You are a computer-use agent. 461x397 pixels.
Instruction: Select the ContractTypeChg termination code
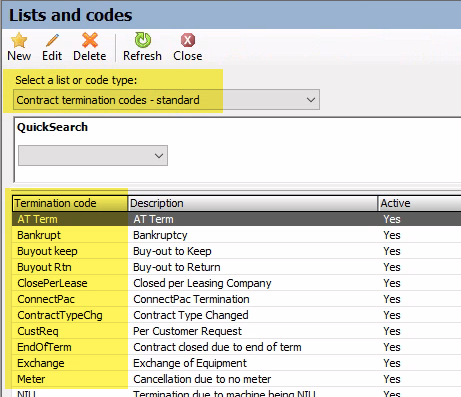[60, 315]
